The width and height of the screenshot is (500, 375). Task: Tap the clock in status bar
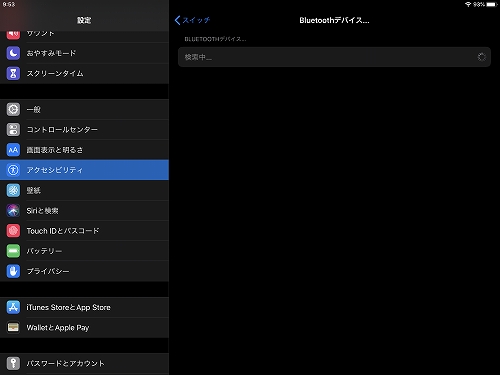9,4
